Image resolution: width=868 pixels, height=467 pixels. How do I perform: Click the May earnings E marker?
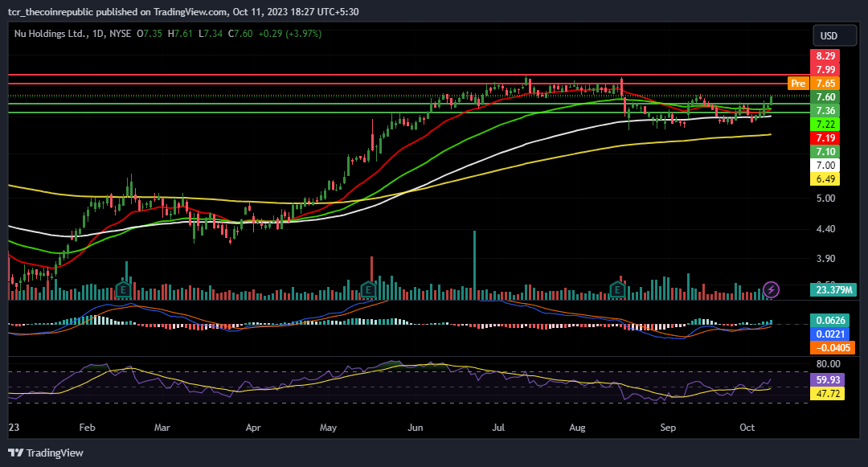click(368, 289)
